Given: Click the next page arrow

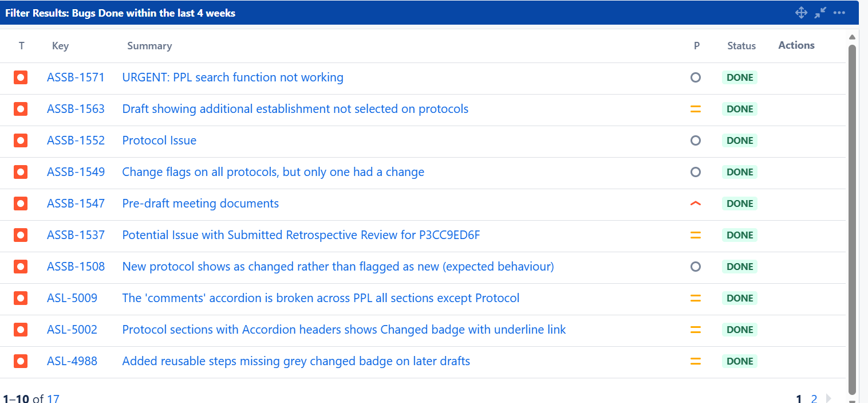Looking at the screenshot, I should 828,398.
